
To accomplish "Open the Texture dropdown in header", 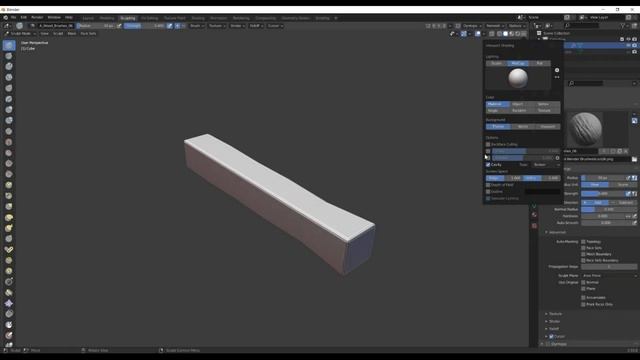I will (x=217, y=26).
